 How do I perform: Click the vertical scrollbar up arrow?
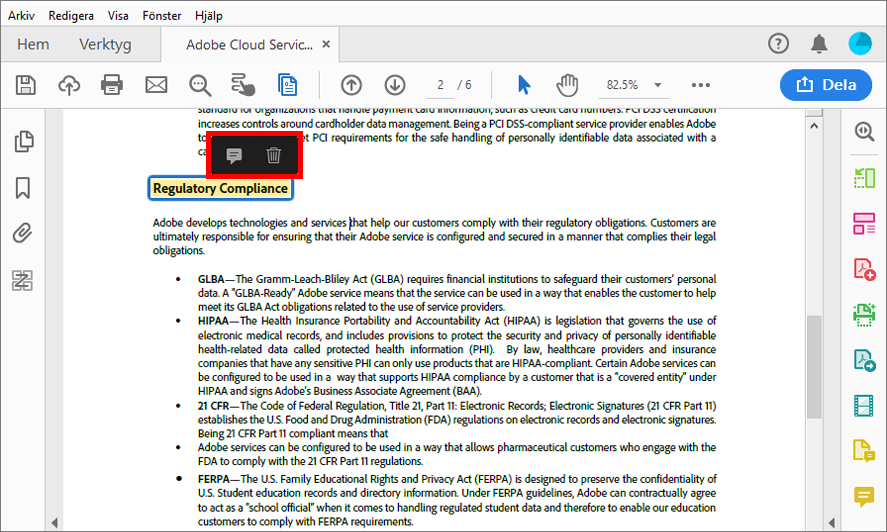point(814,126)
